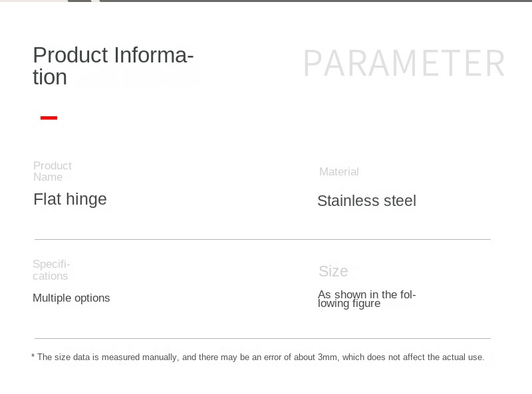Click the divider line below "Flat hinge"
The image size is (532, 394).
262,239
